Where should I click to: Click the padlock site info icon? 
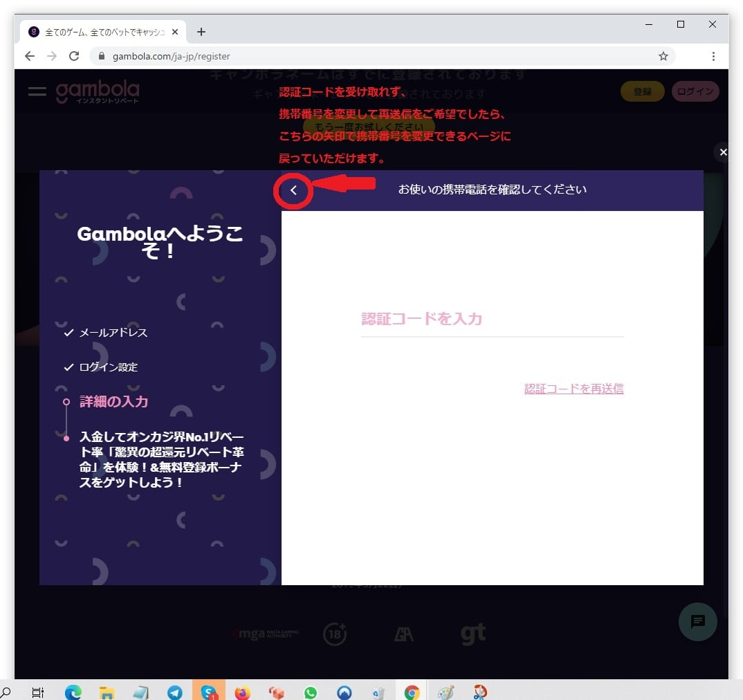pyautogui.click(x=102, y=56)
